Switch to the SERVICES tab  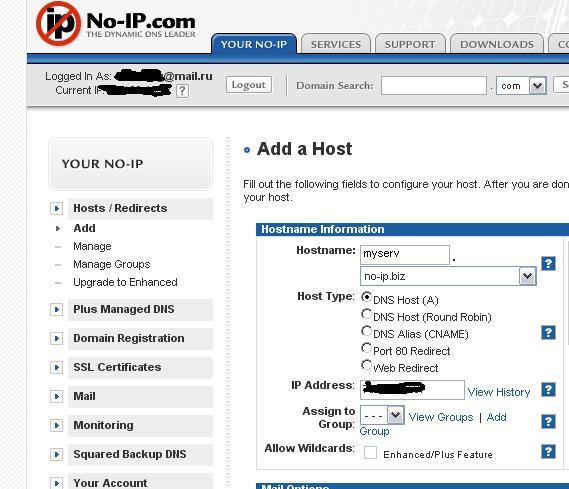click(x=336, y=44)
